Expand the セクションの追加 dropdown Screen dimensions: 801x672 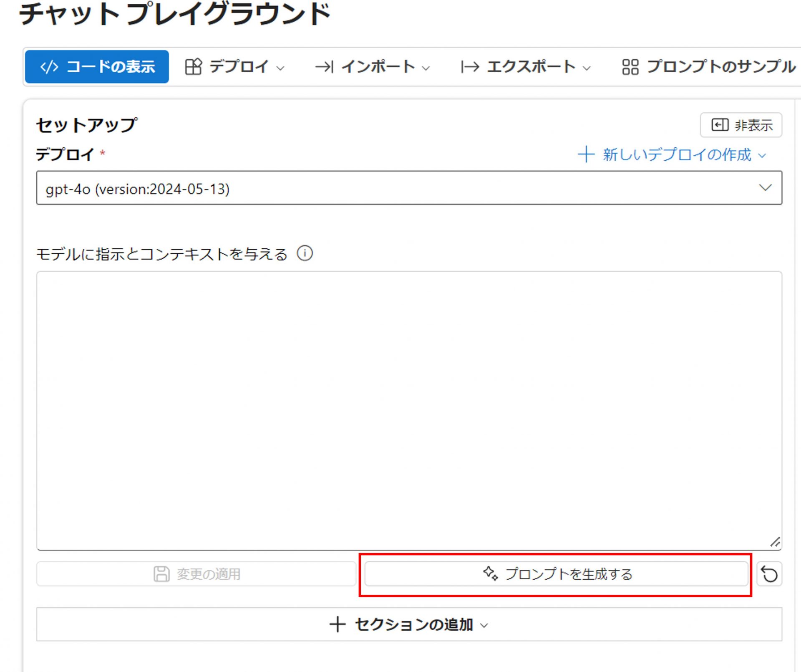[409, 624]
